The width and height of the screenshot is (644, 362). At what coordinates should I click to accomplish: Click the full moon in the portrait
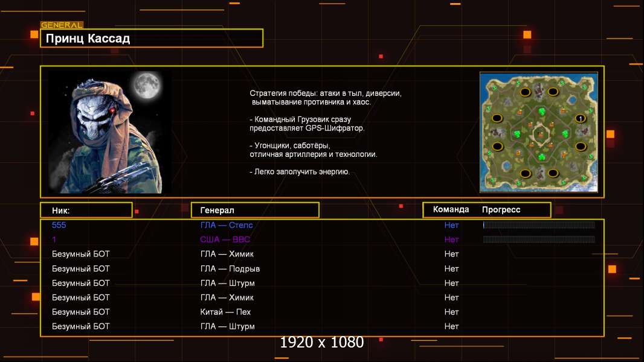[146, 84]
